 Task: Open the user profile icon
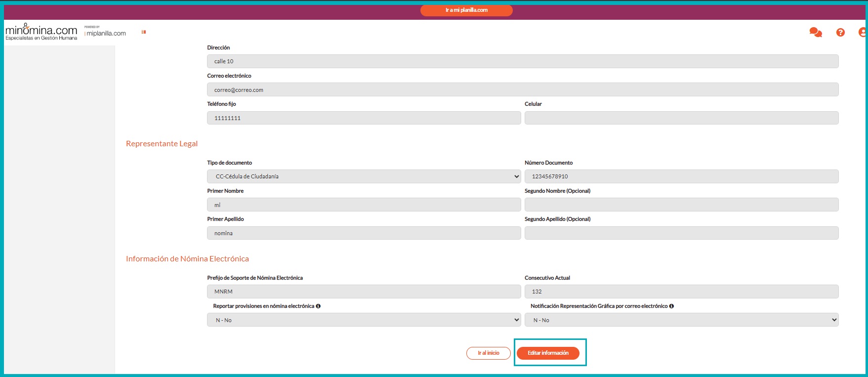[863, 33]
